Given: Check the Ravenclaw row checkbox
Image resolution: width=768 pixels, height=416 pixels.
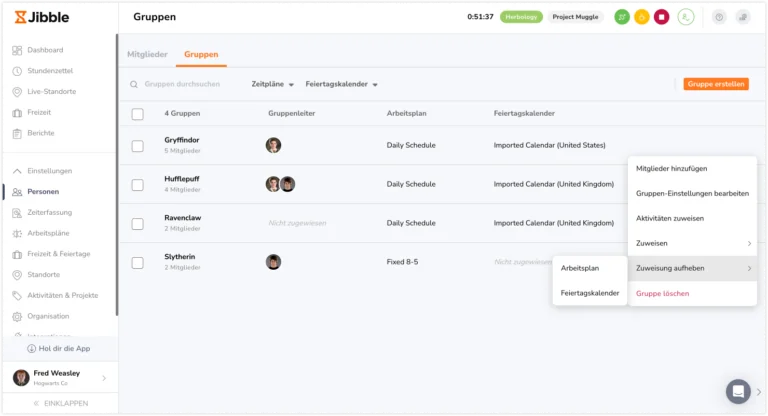Looking at the screenshot, I should click(x=138, y=224).
